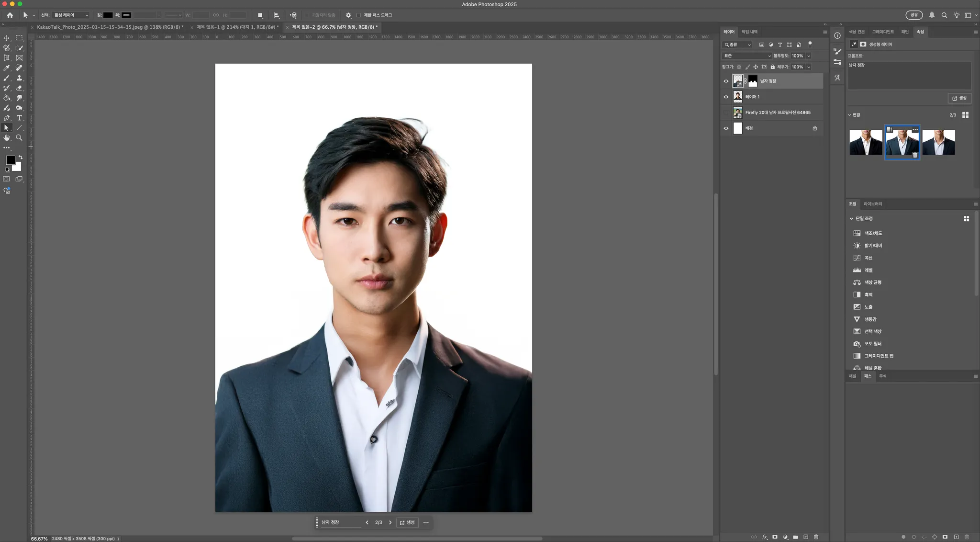The height and width of the screenshot is (542, 980).
Task: Select the Rectangular Marquee tool
Action: (19, 38)
